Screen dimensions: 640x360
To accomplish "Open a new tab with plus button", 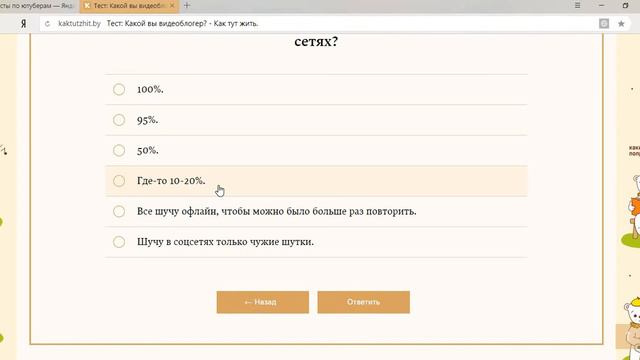I will pyautogui.click(x=187, y=5).
